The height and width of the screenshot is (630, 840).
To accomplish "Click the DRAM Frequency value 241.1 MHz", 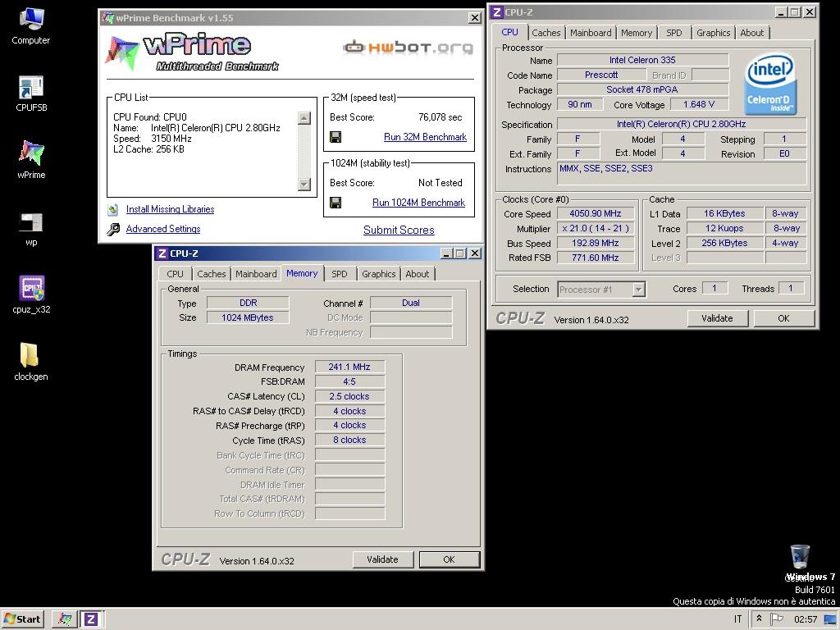I will 349,367.
